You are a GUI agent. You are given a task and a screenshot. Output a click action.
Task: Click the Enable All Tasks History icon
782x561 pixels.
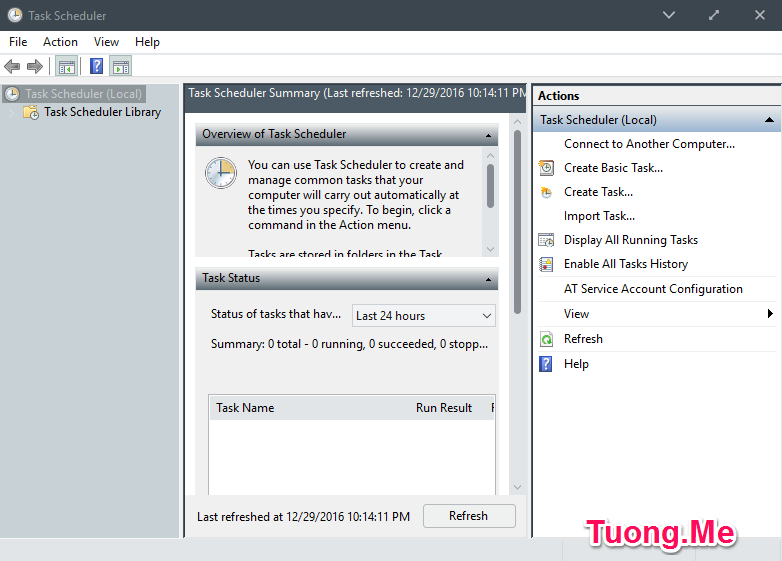point(547,264)
